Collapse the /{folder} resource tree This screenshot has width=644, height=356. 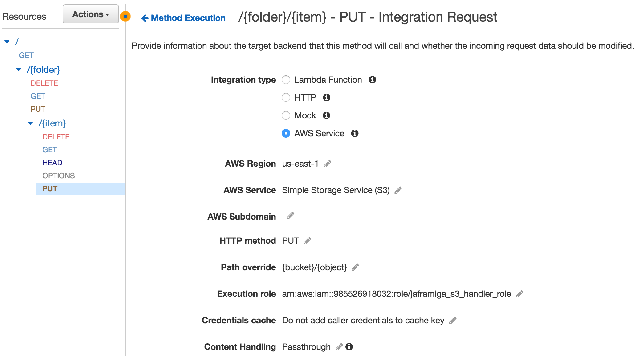(x=19, y=70)
